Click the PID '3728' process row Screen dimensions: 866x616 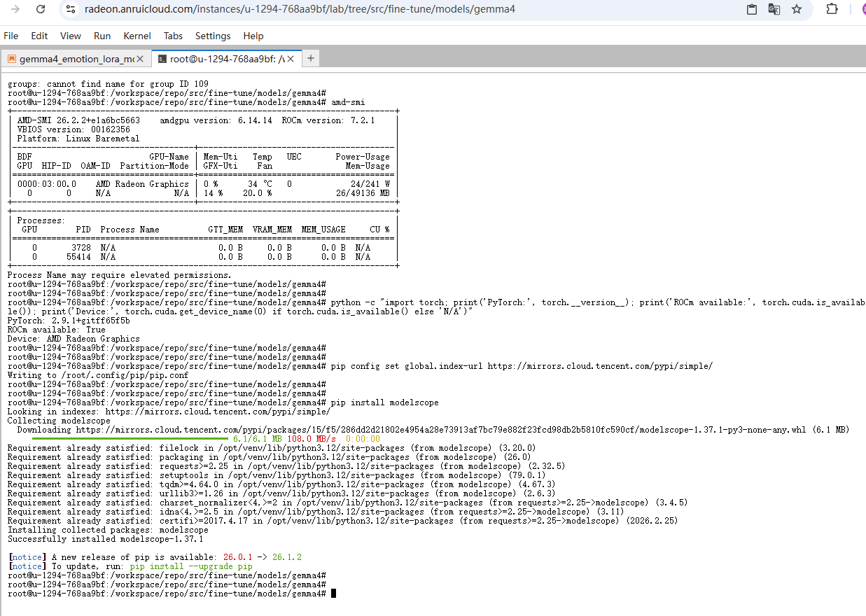203,248
